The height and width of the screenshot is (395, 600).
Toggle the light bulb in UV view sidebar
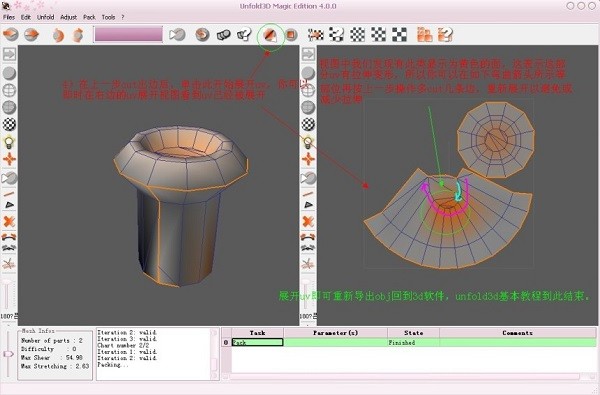[308, 142]
